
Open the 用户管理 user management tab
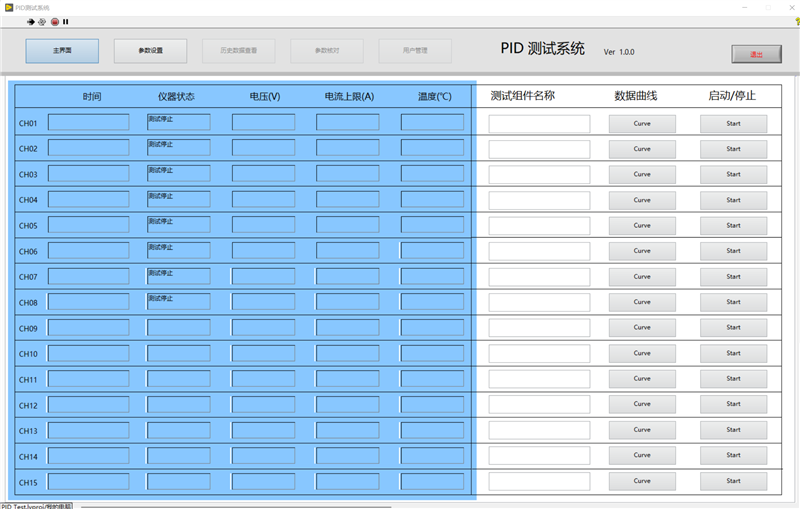click(414, 51)
